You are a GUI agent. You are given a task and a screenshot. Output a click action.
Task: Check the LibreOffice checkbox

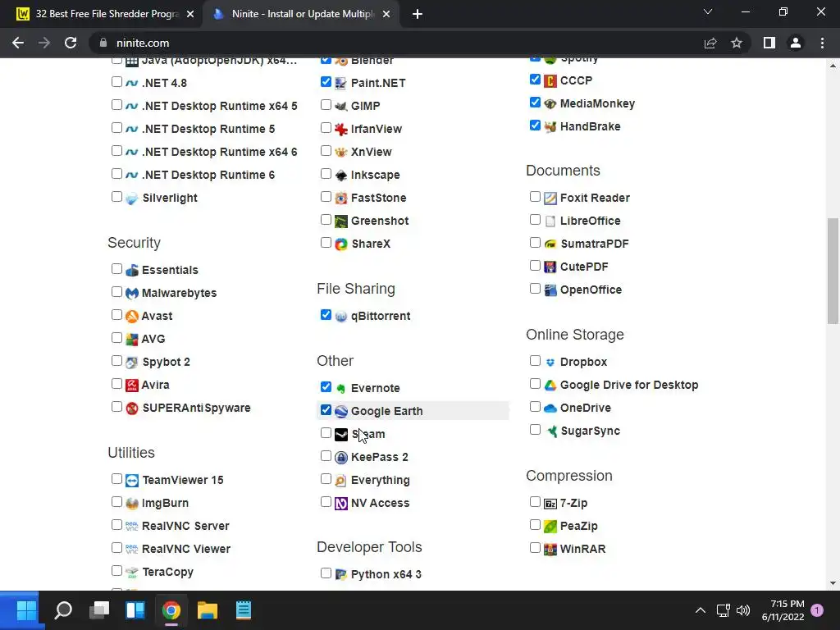(535, 220)
